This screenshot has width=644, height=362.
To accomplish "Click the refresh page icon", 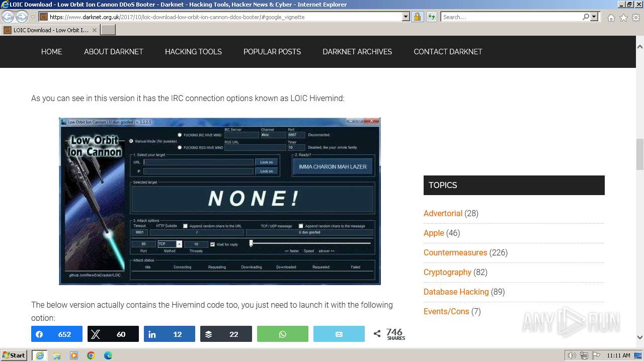I will coord(432,17).
